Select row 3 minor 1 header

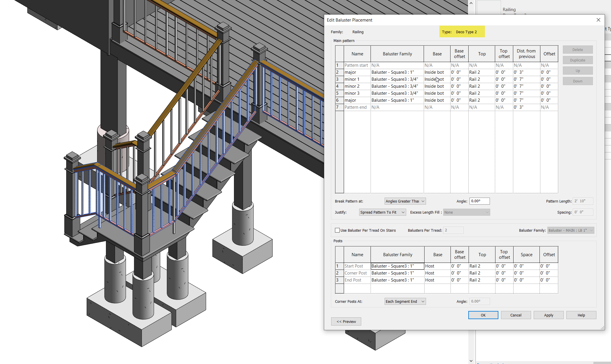(x=339, y=79)
